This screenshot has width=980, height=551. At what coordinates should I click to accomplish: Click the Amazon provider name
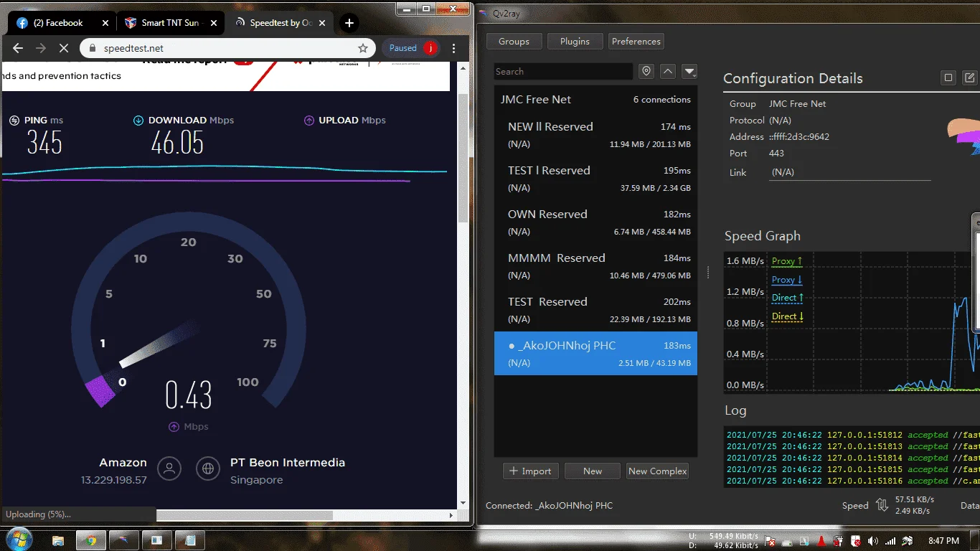[x=123, y=463]
